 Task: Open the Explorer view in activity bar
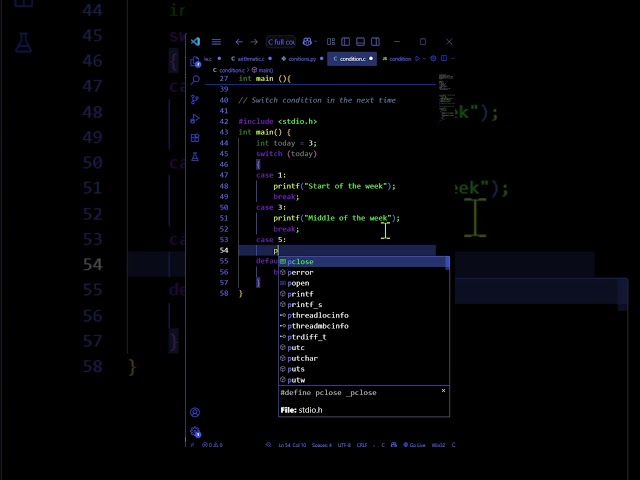(x=195, y=62)
